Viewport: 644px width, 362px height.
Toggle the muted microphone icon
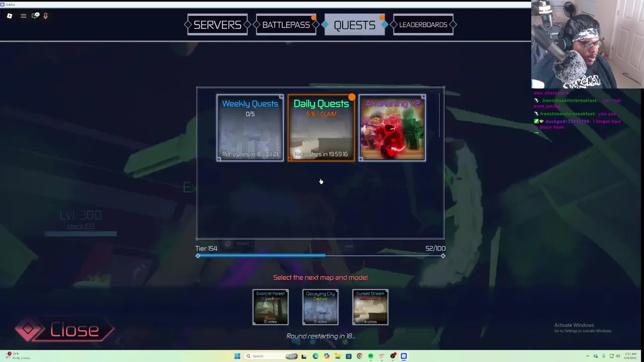pyautogui.click(x=45, y=16)
